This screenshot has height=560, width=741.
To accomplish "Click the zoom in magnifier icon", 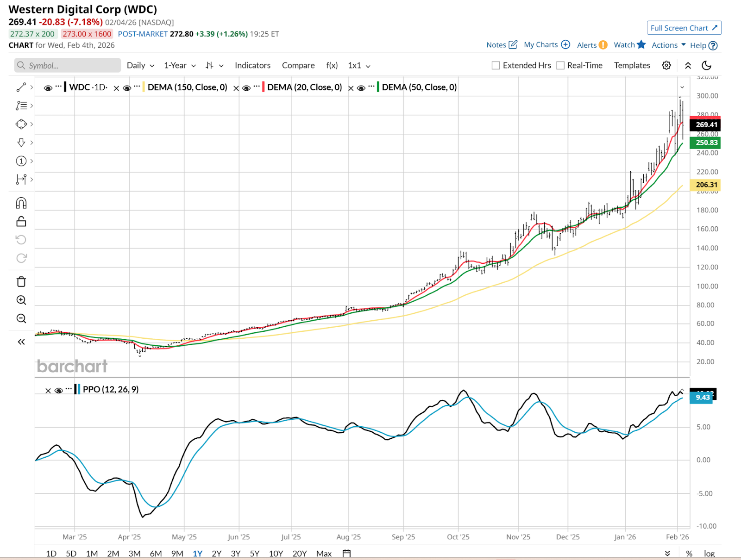I will (21, 300).
